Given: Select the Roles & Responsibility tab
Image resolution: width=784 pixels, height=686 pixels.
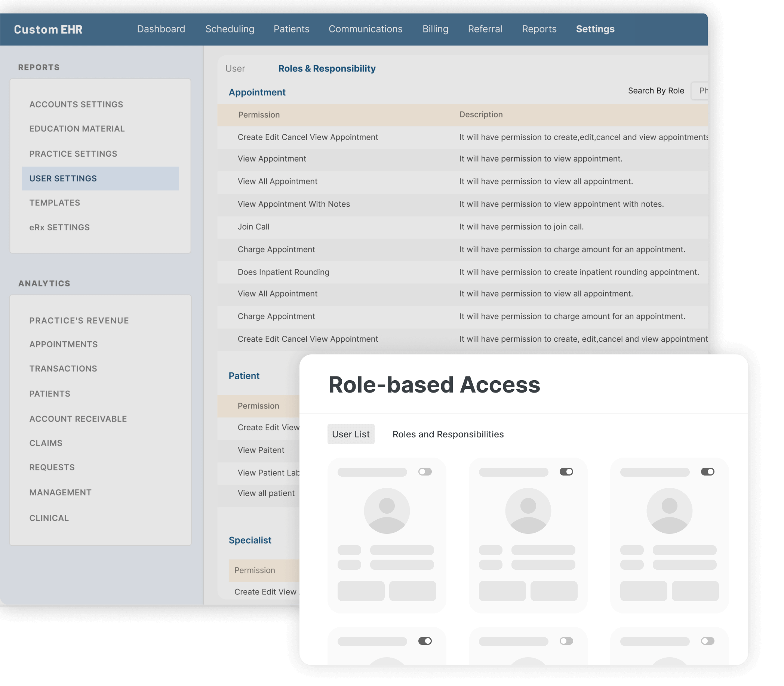Looking at the screenshot, I should coord(326,68).
